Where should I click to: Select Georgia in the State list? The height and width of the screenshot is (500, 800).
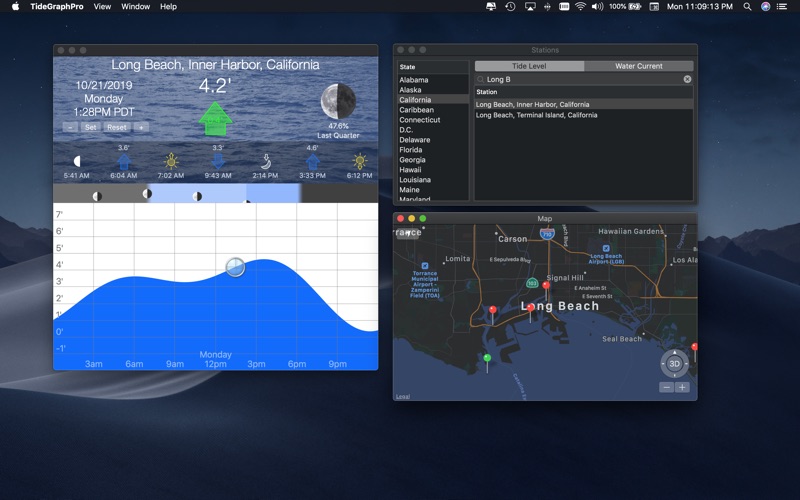[x=433, y=160]
